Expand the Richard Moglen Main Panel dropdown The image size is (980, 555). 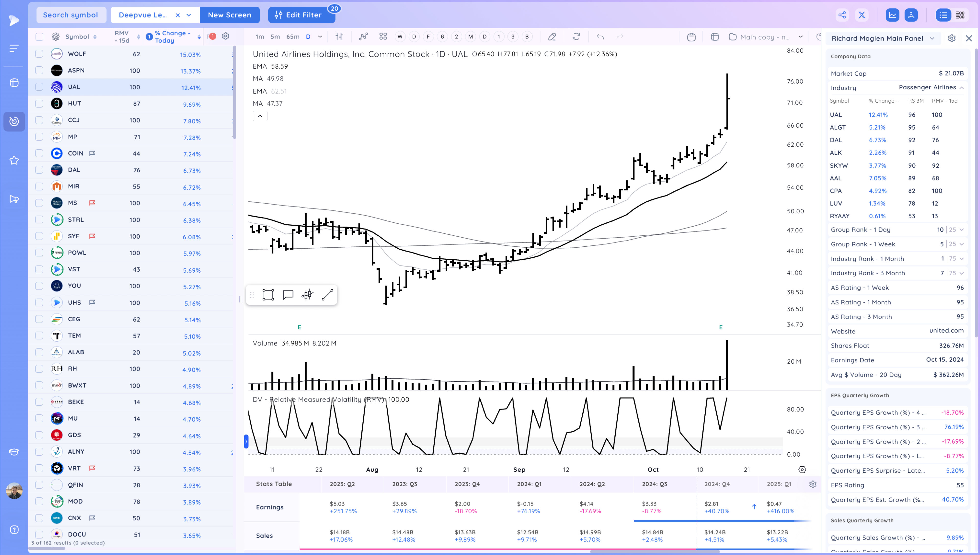coord(932,38)
